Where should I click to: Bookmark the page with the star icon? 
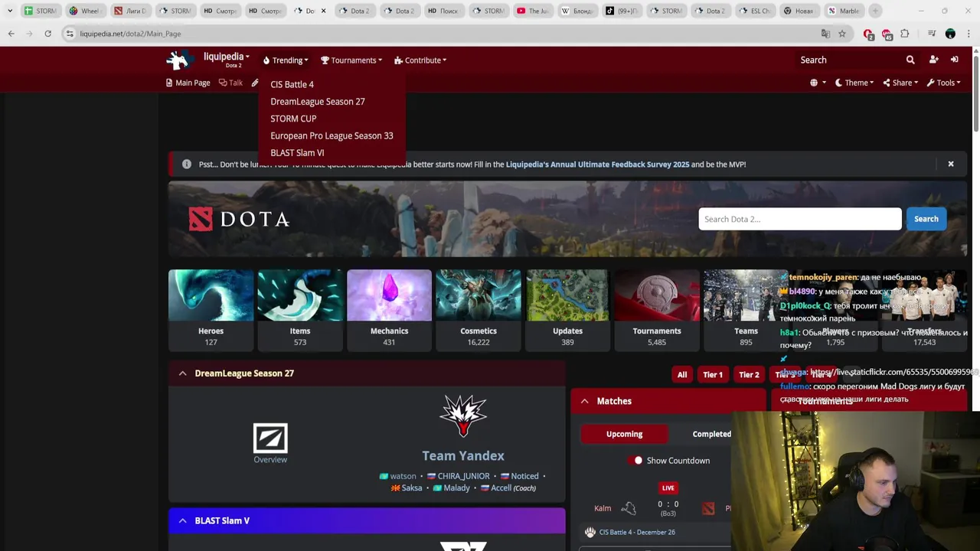(841, 34)
